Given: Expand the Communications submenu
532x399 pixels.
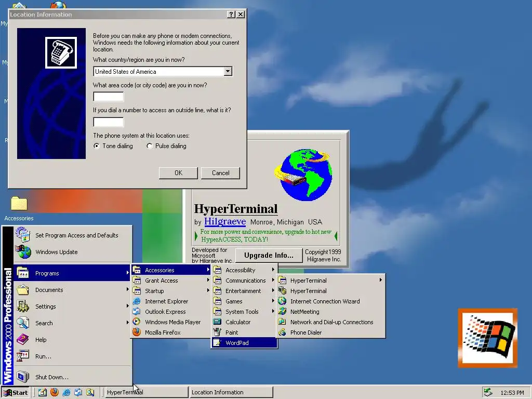Looking at the screenshot, I should click(x=244, y=280).
